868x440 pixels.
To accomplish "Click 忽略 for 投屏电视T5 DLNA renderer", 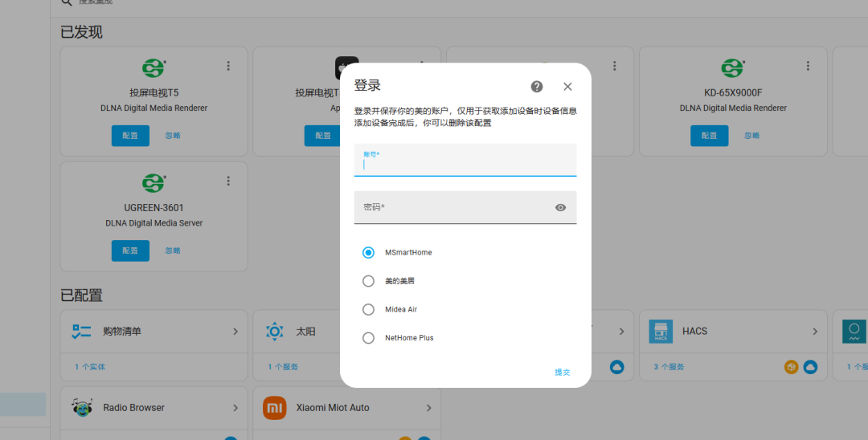I will [173, 136].
